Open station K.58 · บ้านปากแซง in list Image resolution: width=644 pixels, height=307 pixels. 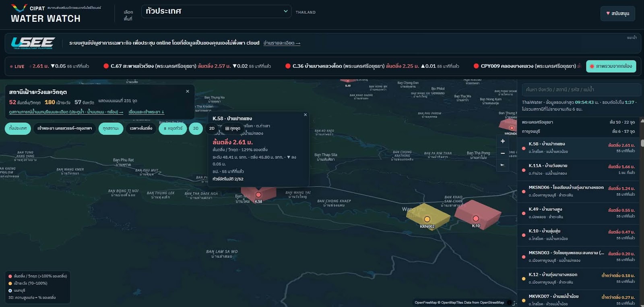coord(578,147)
